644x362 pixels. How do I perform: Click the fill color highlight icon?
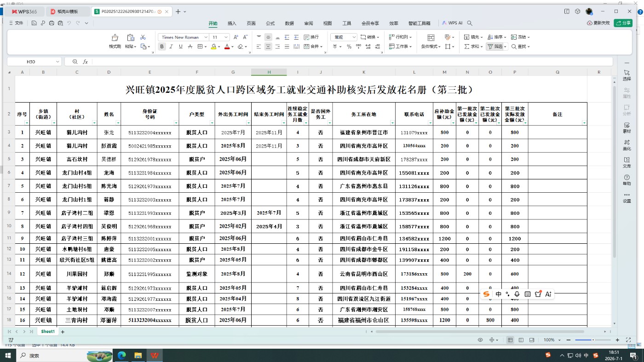(213, 46)
